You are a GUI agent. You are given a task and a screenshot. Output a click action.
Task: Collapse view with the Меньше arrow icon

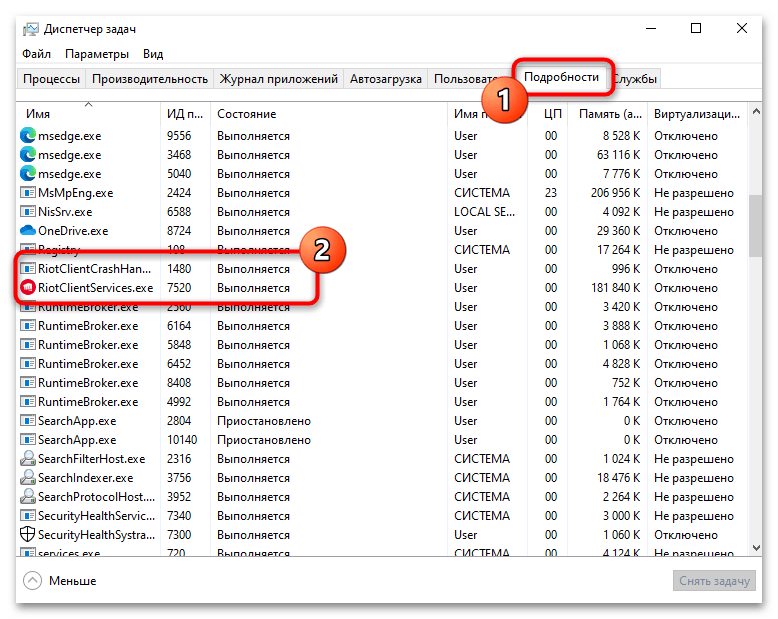(32, 580)
